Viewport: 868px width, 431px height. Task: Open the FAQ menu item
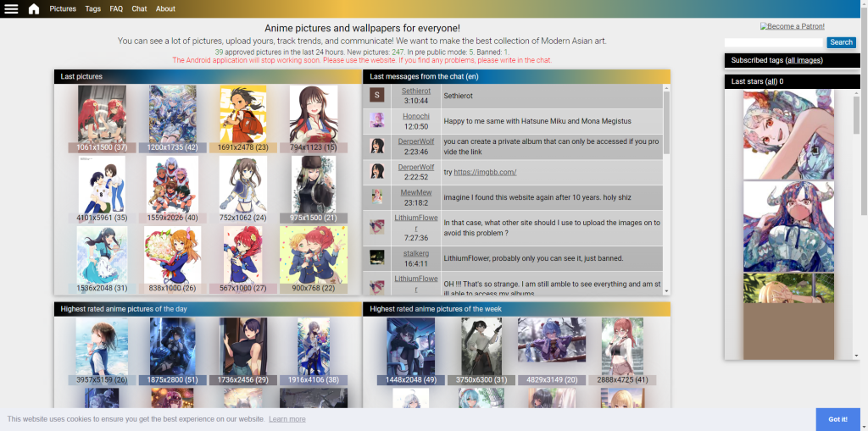pos(116,8)
